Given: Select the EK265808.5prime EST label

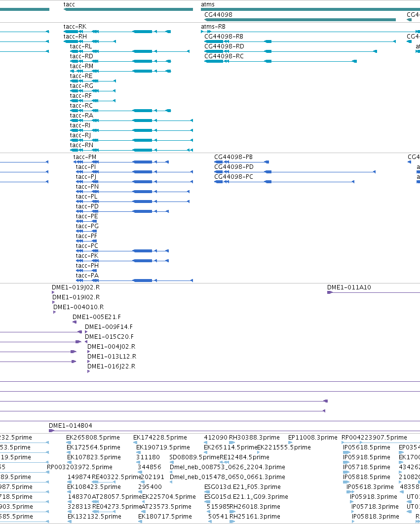Looking at the screenshot, I should 93,438.
